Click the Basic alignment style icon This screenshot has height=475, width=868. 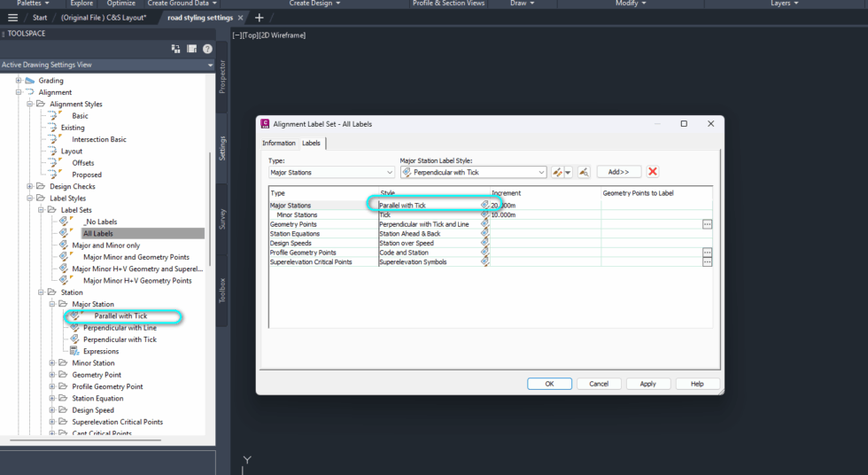coord(54,116)
